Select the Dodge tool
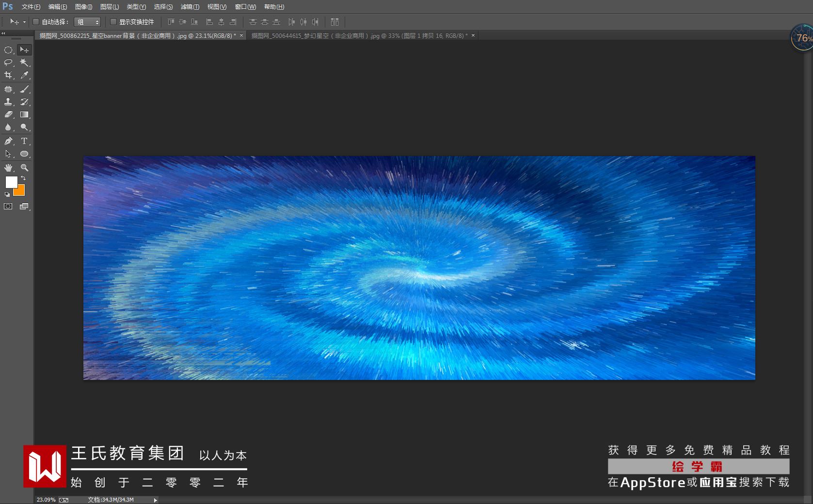This screenshot has height=504, width=813. pyautogui.click(x=24, y=127)
